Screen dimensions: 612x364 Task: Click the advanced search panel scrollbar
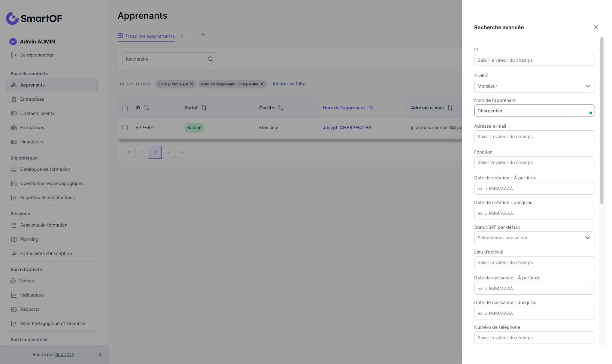602,120
